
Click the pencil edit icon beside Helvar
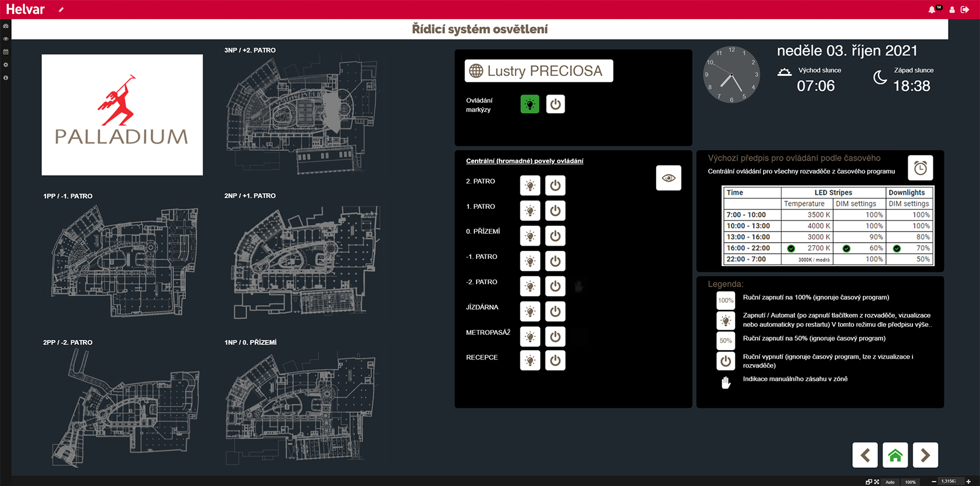pyautogui.click(x=61, y=9)
